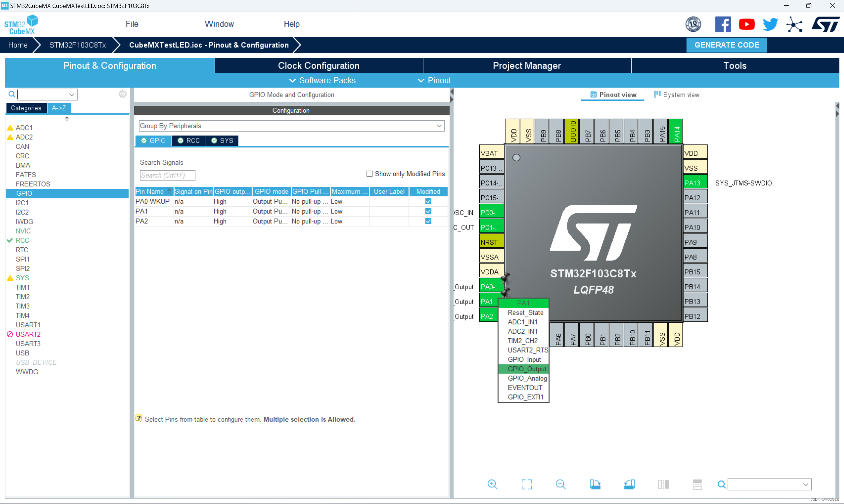844x504 pixels.
Task: Click the Search Signals input field
Action: 167,175
